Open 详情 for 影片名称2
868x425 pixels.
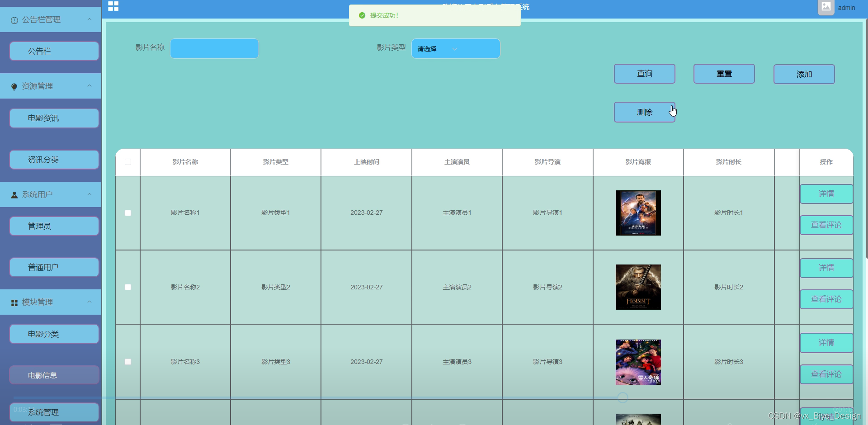826,268
